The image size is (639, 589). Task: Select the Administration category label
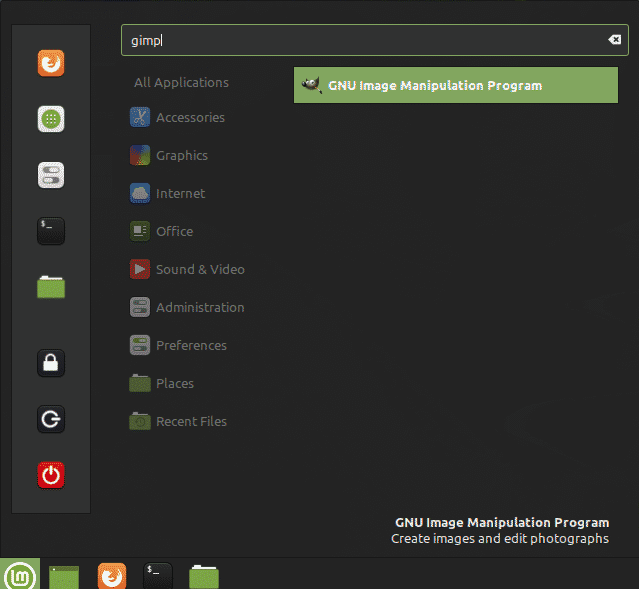201,307
